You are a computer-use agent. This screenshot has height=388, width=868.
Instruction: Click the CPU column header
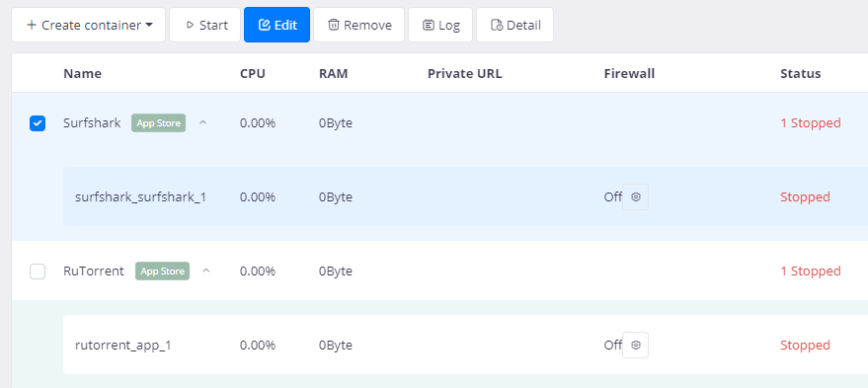point(253,74)
